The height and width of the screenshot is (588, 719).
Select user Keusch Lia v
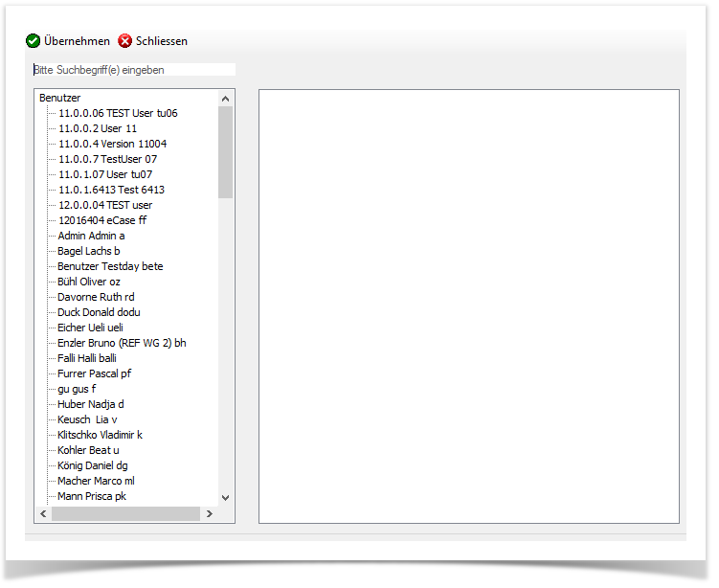[87, 419]
